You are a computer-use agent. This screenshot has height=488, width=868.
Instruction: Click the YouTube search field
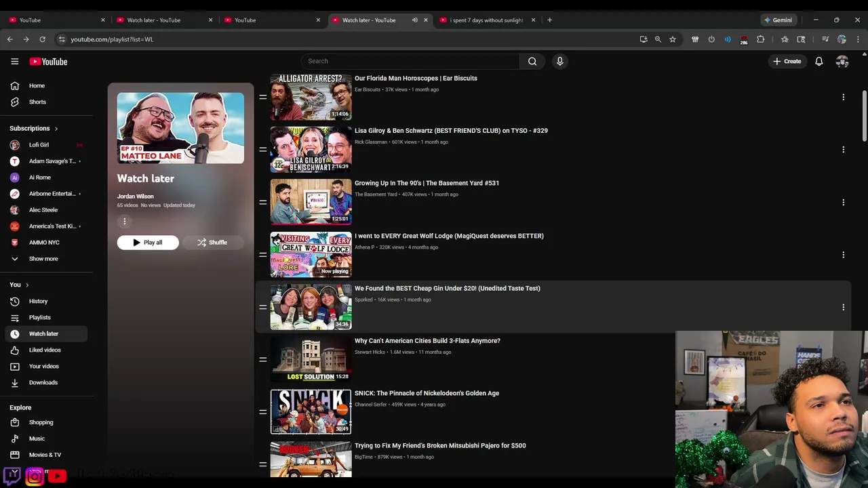click(410, 61)
